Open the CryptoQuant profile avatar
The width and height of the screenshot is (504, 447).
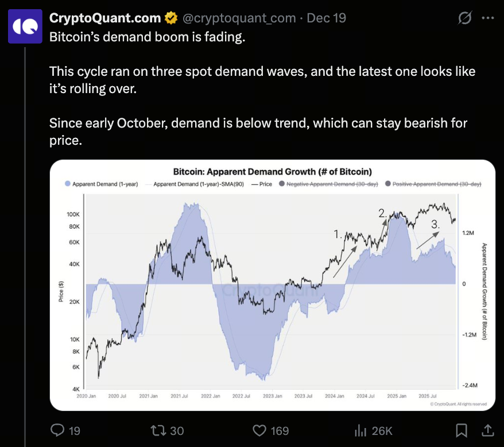point(24,26)
